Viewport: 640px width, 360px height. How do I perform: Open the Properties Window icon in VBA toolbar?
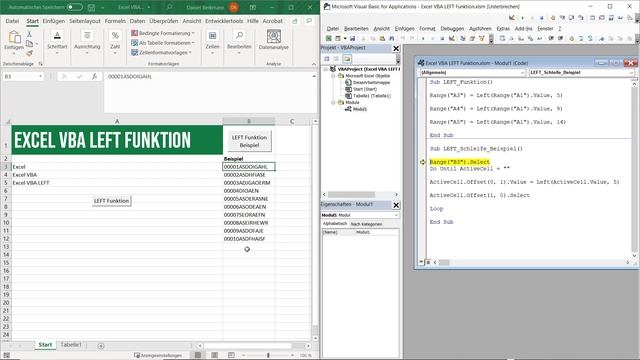472,38
